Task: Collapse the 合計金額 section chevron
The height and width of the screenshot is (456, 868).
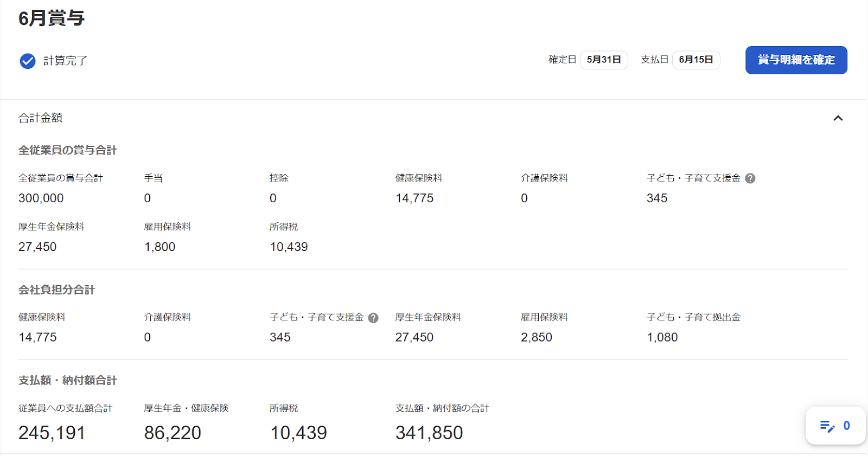Action: point(838,118)
